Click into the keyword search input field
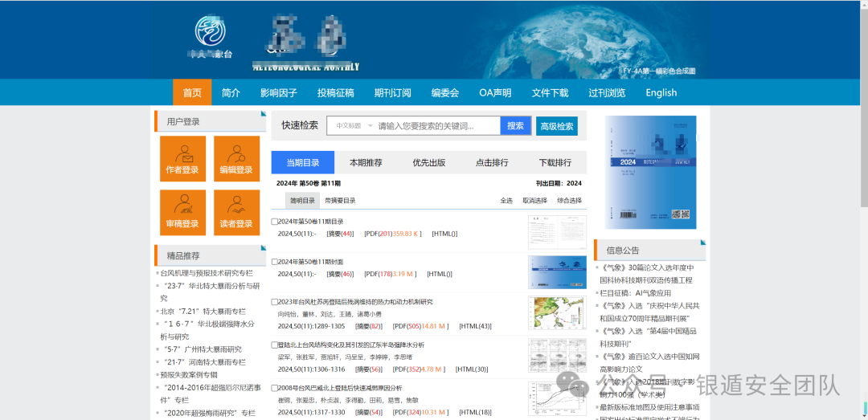The image size is (868, 420). (x=437, y=125)
